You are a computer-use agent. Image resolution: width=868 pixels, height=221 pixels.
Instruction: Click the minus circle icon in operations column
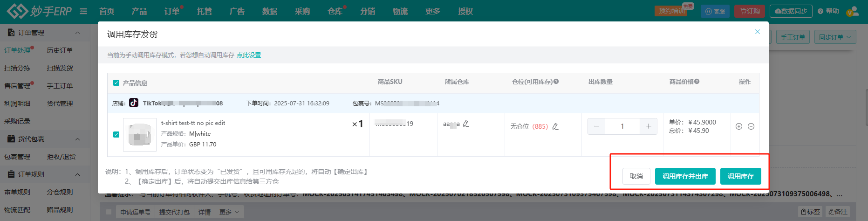coord(751,126)
